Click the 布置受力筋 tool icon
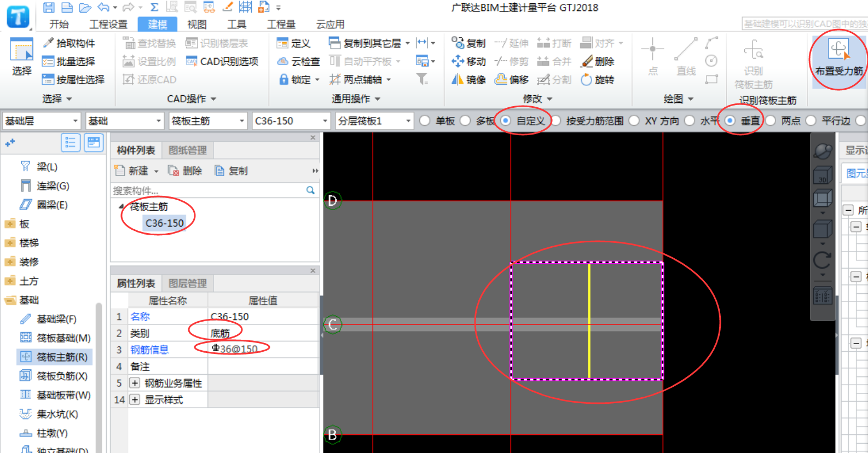The width and height of the screenshot is (868, 453). click(x=838, y=50)
